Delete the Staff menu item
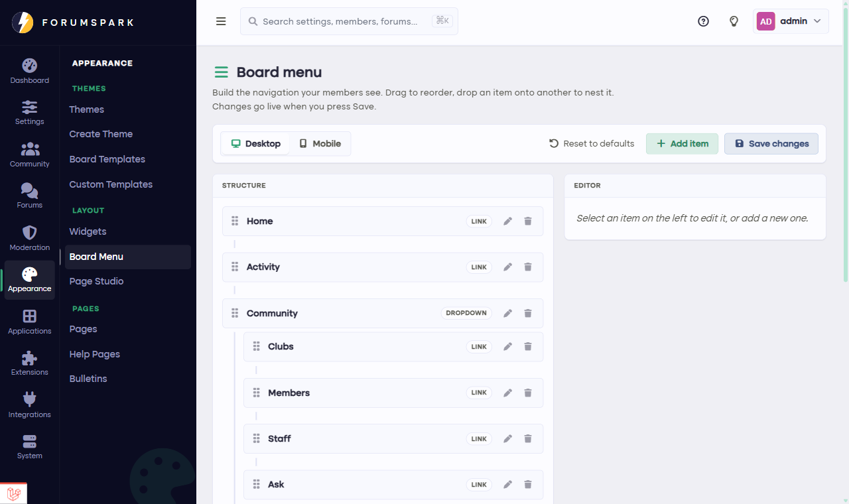The image size is (849, 504). pyautogui.click(x=528, y=439)
